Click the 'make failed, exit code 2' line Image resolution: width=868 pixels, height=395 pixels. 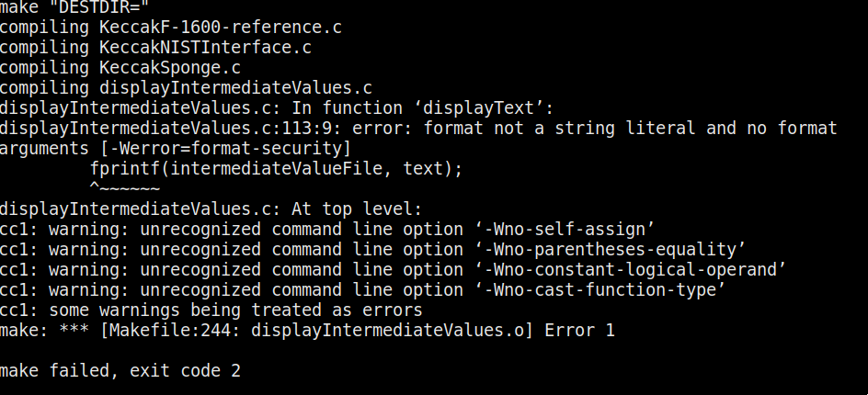(120, 371)
